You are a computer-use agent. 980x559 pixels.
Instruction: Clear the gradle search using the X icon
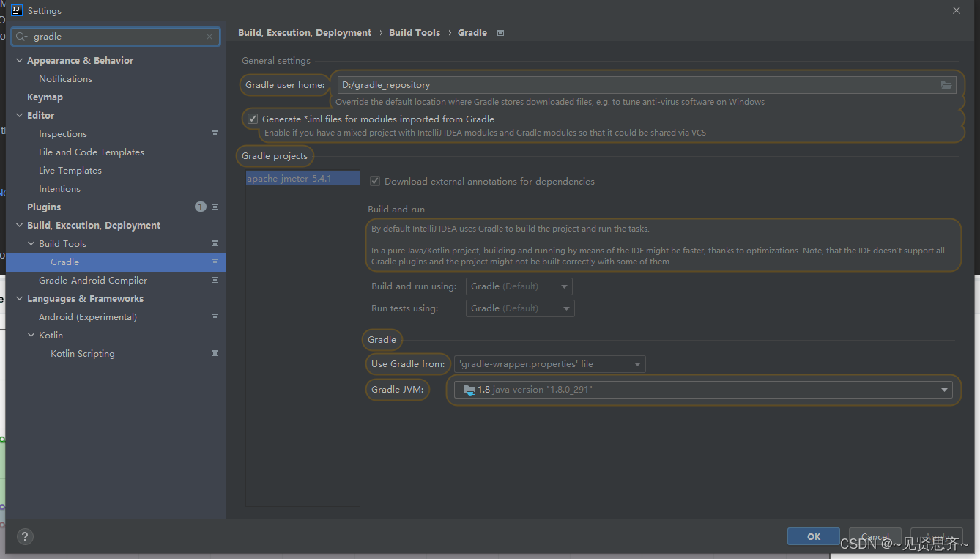tap(209, 36)
